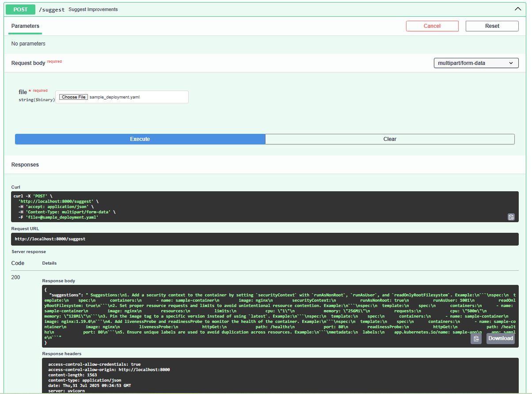Click the date header line
The height and width of the screenshot is (394, 532).
point(89,386)
